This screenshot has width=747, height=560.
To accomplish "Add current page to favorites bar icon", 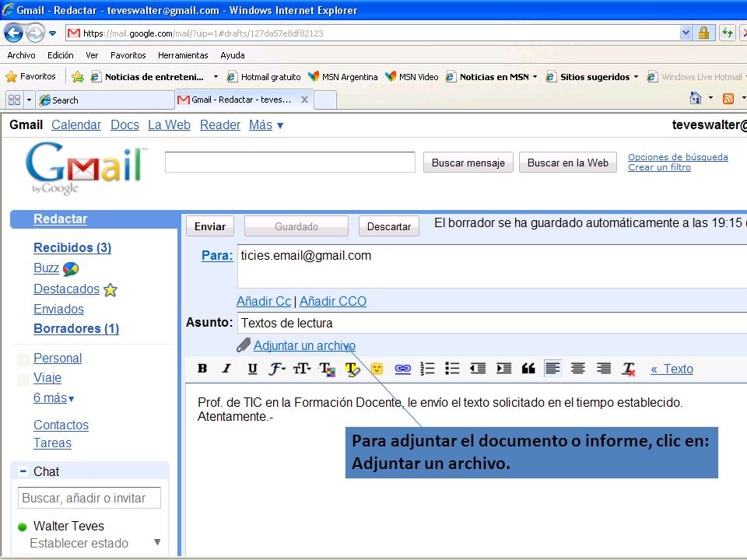I will point(78,77).
